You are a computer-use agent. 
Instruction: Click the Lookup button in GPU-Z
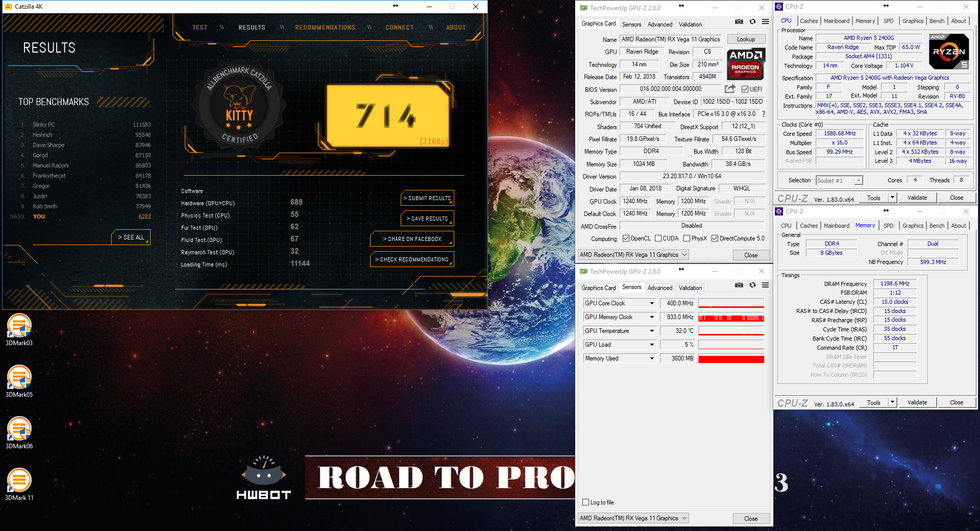745,39
